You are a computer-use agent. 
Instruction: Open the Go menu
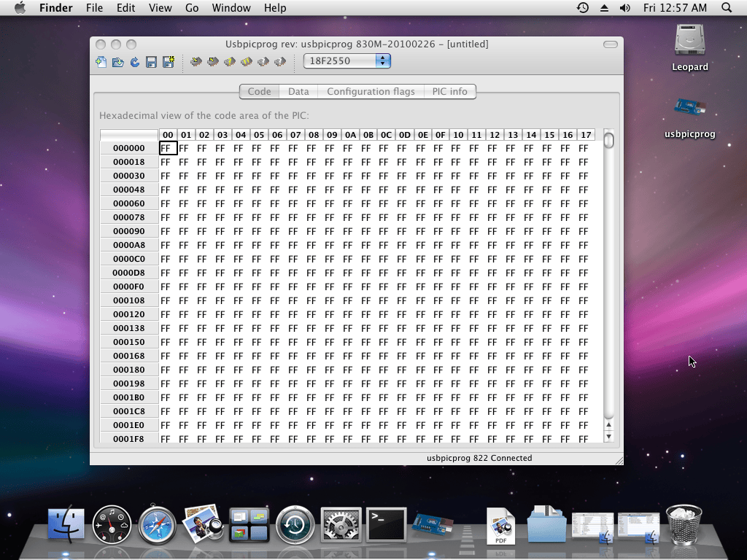(x=192, y=8)
